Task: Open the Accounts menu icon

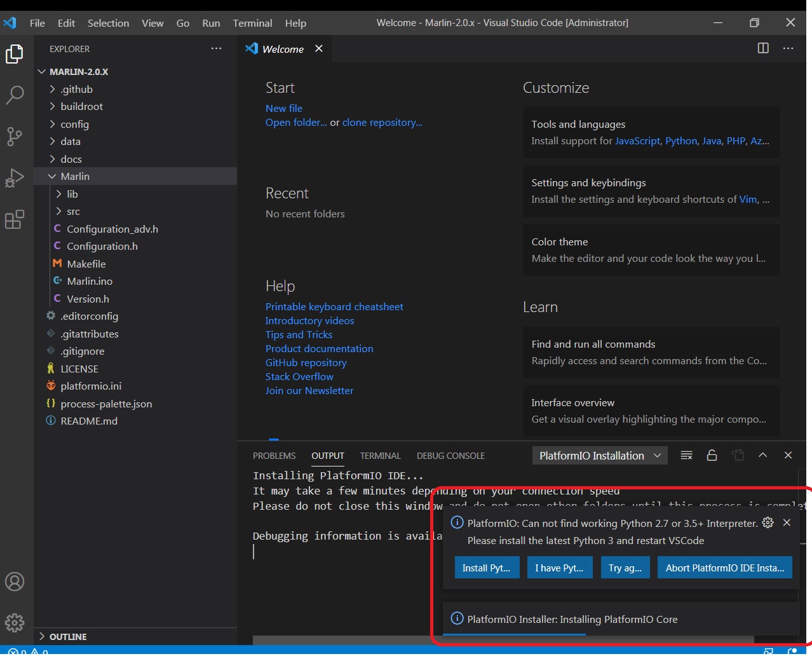Action: pos(15,582)
